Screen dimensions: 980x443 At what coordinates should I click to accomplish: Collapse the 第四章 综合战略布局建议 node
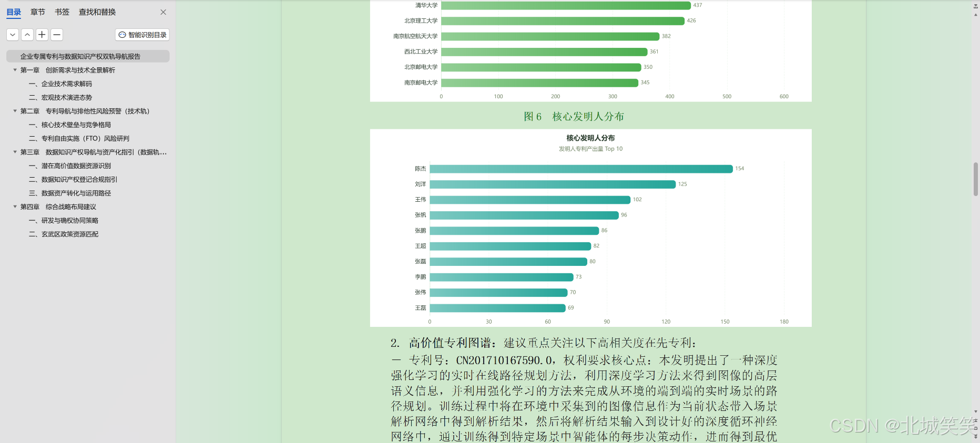[15, 207]
